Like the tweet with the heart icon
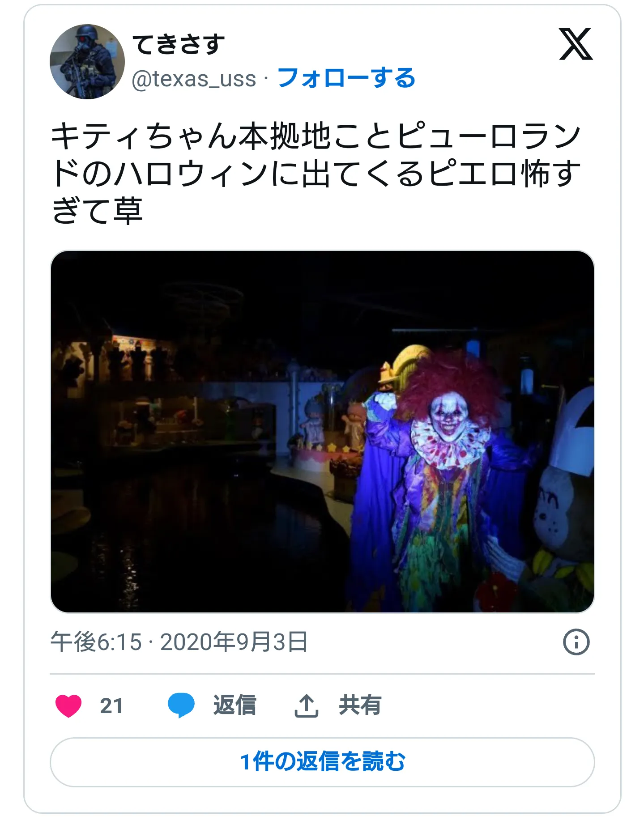 pyautogui.click(x=68, y=705)
